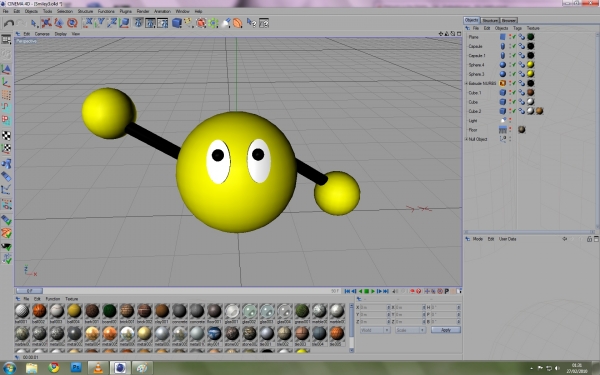
Task: Click the Use World coordinate system icon
Action: click(124, 23)
